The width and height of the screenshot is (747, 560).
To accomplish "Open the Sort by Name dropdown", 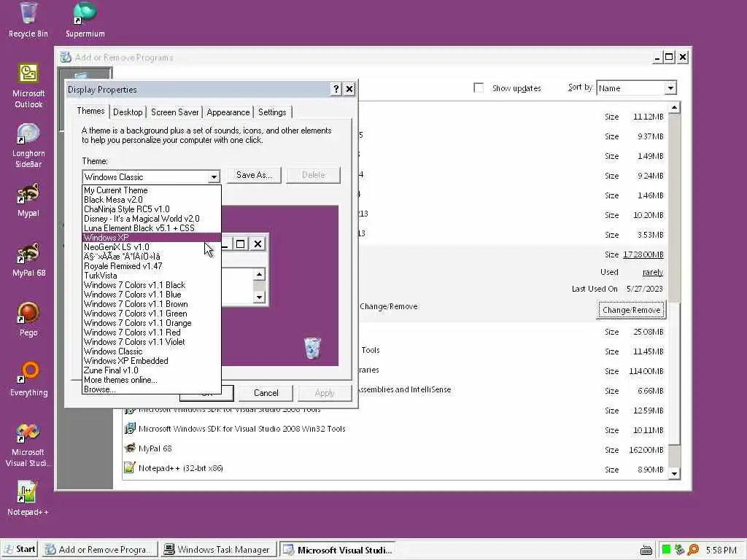I will pos(636,87).
